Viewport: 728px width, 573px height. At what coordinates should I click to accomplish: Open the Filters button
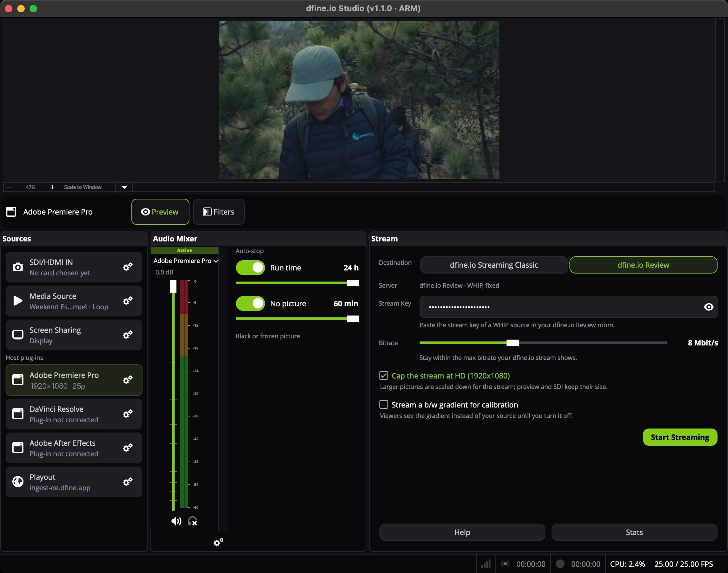click(219, 212)
